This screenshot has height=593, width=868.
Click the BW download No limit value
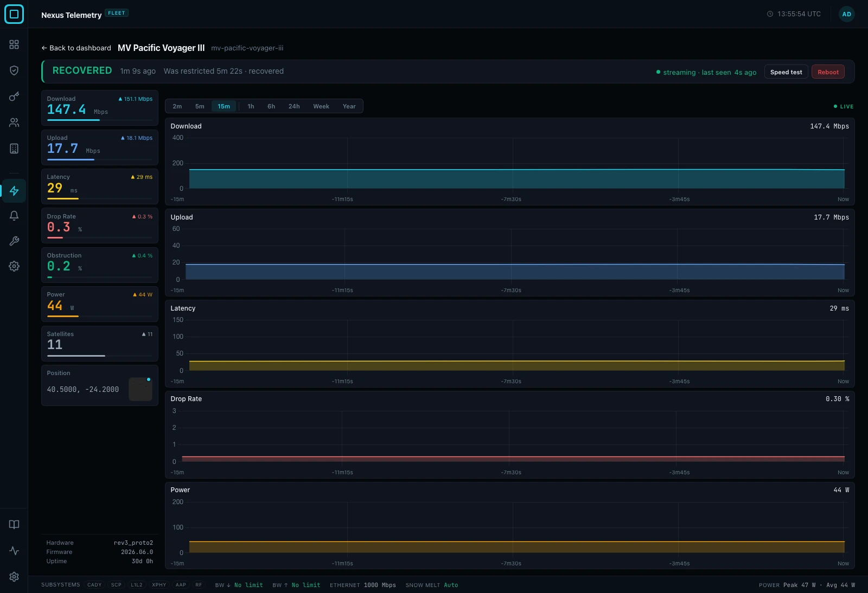pos(248,585)
